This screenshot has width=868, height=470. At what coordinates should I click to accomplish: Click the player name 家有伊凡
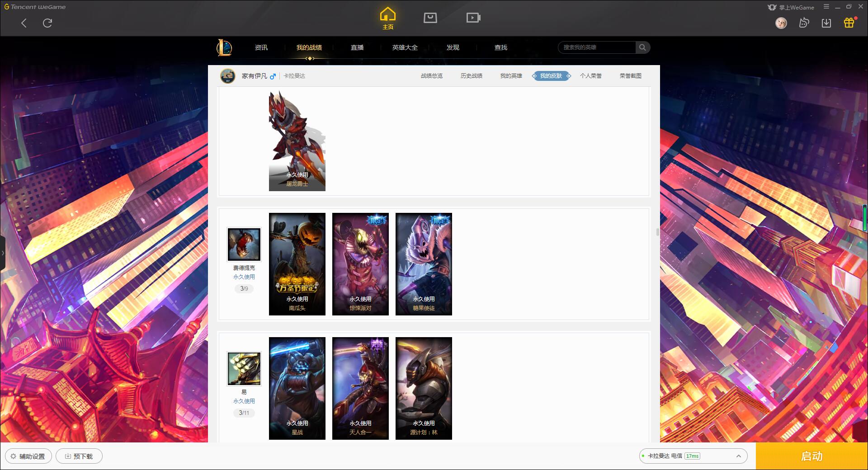[x=254, y=76]
